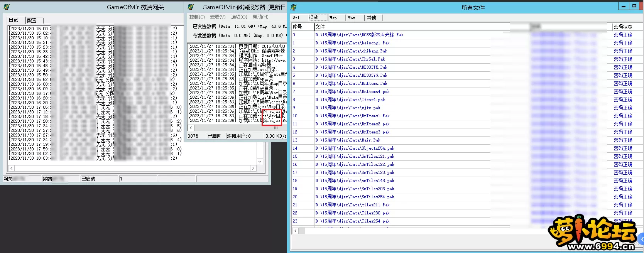Switch to the 配置 tab in gateway window

(x=32, y=20)
